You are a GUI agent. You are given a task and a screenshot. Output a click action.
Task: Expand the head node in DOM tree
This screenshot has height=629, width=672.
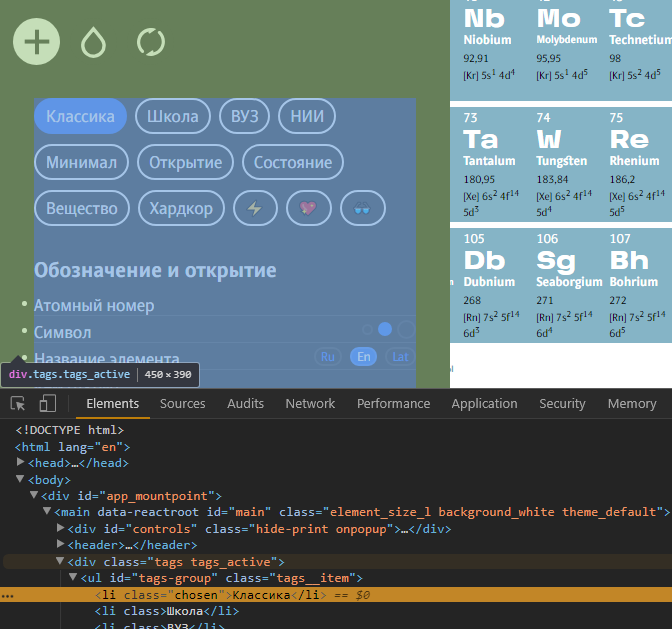coord(22,463)
